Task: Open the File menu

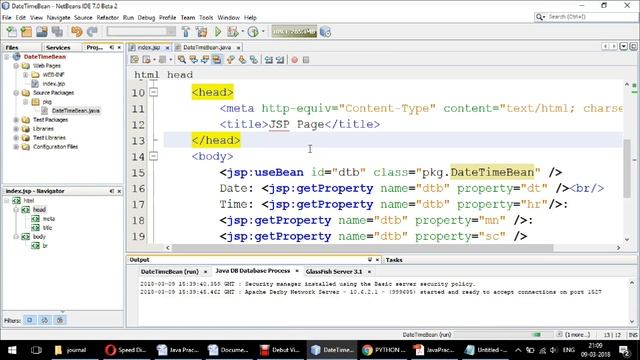Action: [7, 18]
